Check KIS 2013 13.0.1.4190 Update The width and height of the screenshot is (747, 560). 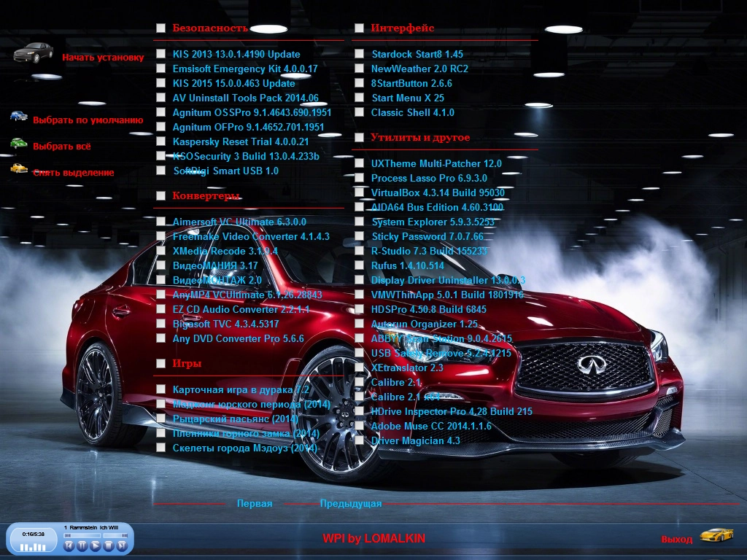coord(161,54)
